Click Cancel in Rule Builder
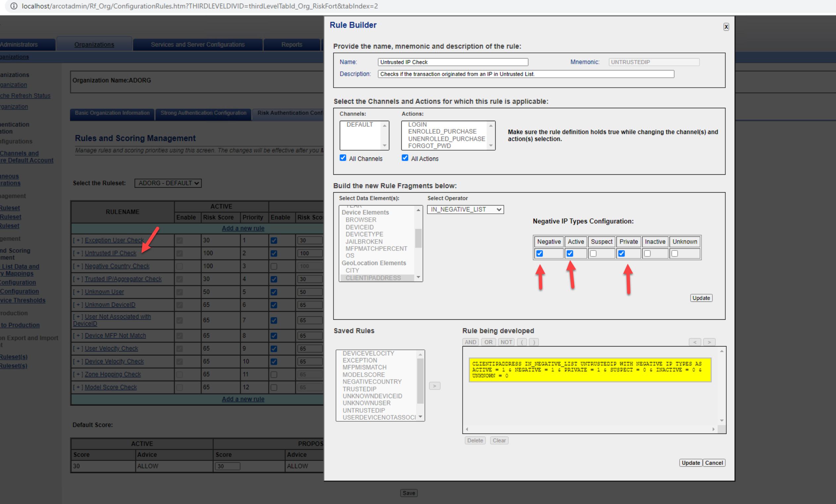 click(713, 463)
